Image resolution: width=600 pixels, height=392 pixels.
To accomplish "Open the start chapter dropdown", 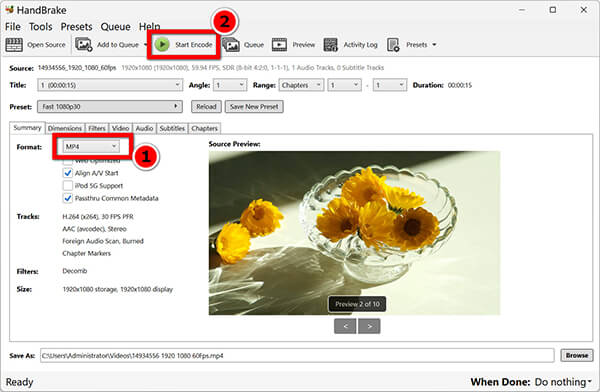I will click(344, 85).
